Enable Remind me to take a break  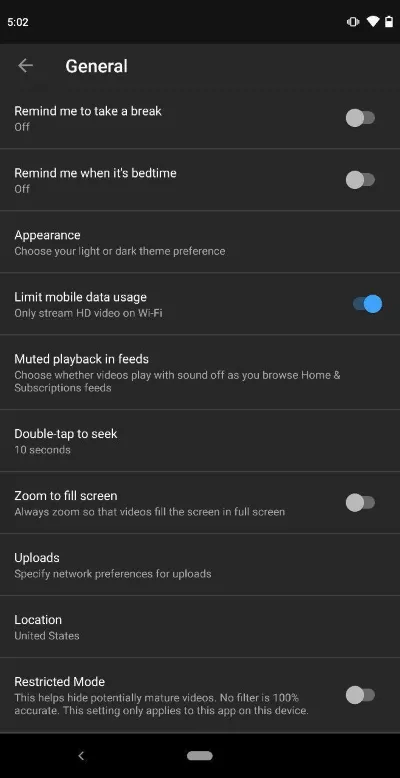coord(360,118)
